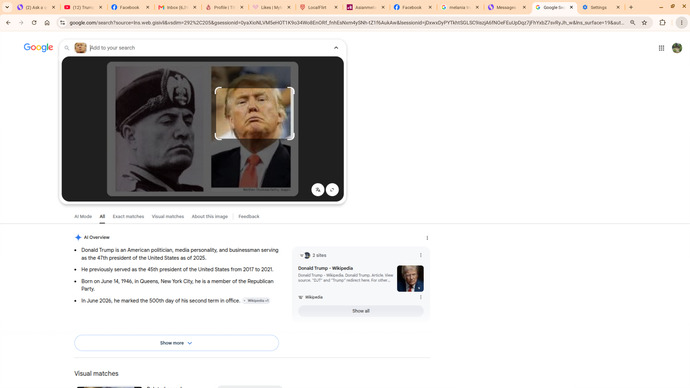The height and width of the screenshot is (388, 690).
Task: Click the image select/crop icon on the image
Action: (332, 190)
